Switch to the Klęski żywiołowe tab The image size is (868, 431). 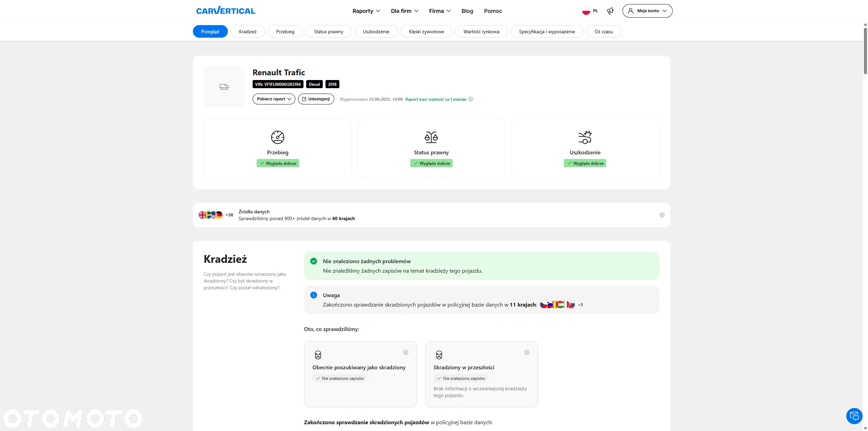coord(426,32)
